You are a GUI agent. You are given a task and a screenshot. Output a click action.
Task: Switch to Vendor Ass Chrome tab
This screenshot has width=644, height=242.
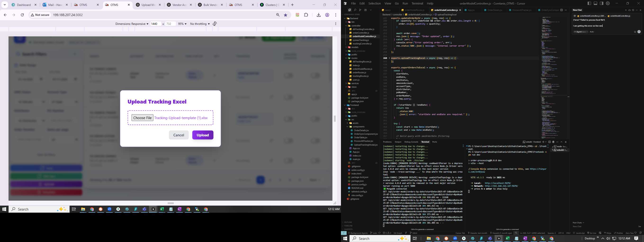(x=179, y=5)
